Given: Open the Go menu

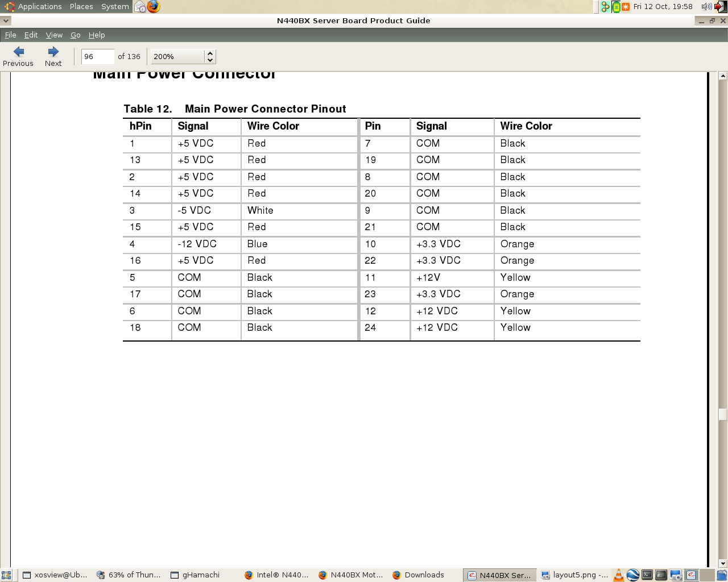Looking at the screenshot, I should [x=76, y=35].
